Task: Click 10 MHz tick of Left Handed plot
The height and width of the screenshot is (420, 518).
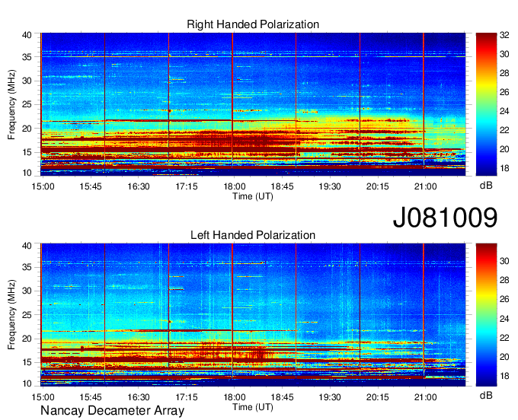Action: 27,383
